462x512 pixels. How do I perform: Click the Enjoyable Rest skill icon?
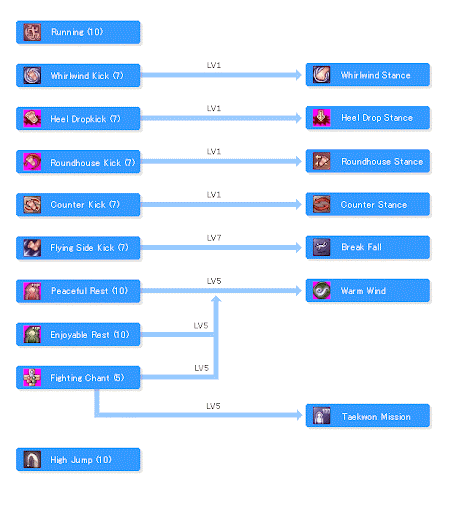(x=32, y=334)
